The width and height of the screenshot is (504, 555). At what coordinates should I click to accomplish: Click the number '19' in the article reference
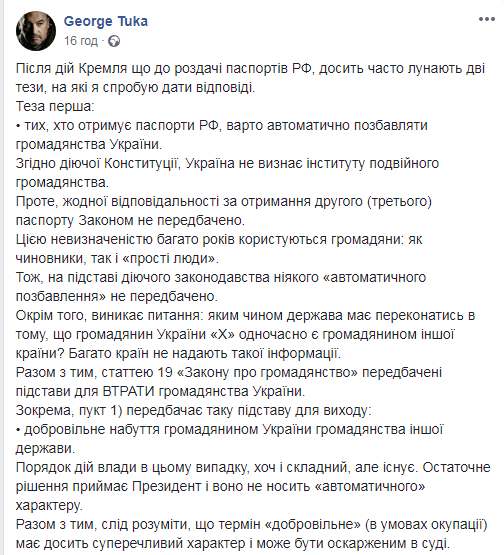click(x=165, y=372)
